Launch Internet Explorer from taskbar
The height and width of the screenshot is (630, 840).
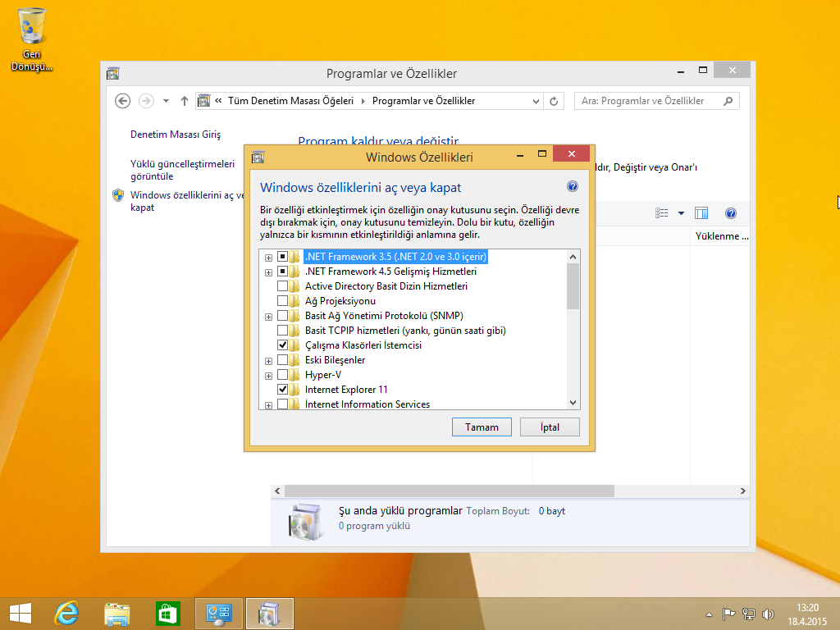click(67, 614)
